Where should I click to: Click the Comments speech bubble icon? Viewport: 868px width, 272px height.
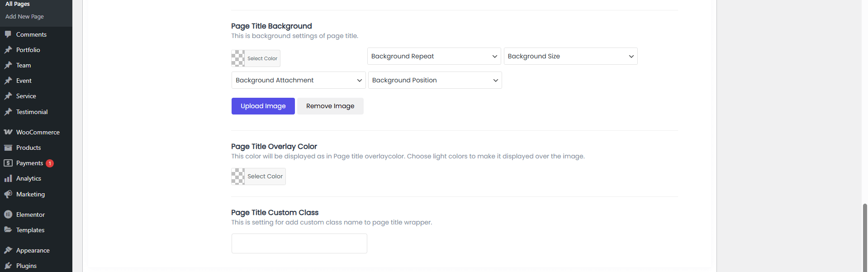coord(8,34)
